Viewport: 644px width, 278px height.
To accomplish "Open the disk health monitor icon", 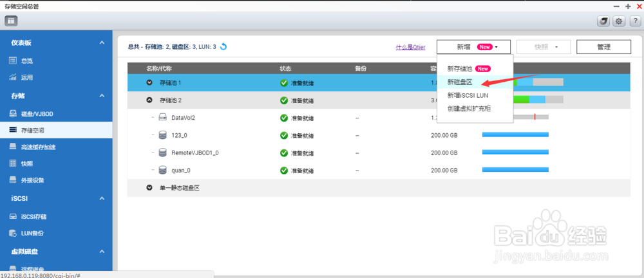I will pos(603,21).
